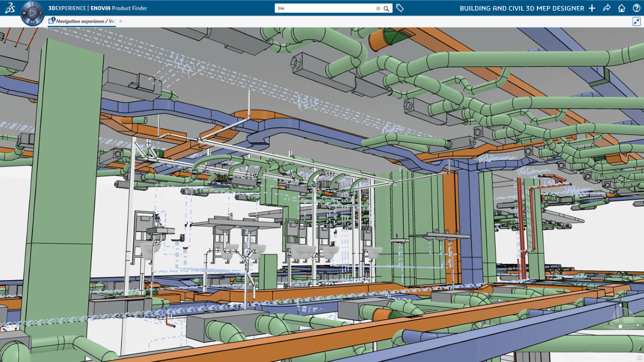Go to the Home dashboard
Viewport: 644px width, 362px height.
point(622,8)
